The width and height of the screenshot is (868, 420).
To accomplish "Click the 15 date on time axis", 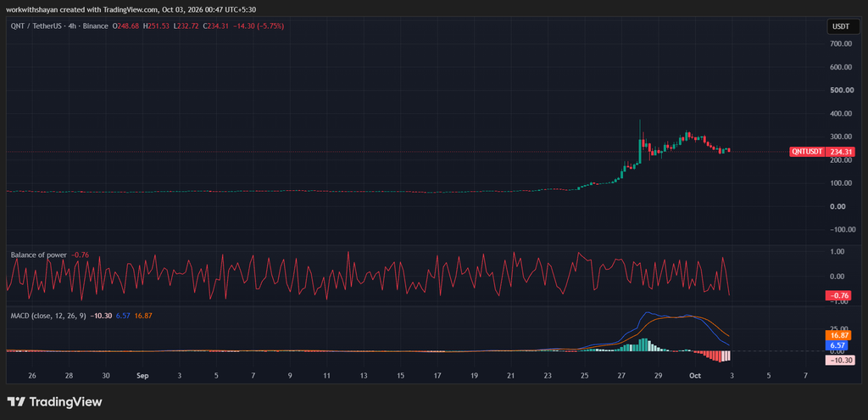I will (x=400, y=376).
